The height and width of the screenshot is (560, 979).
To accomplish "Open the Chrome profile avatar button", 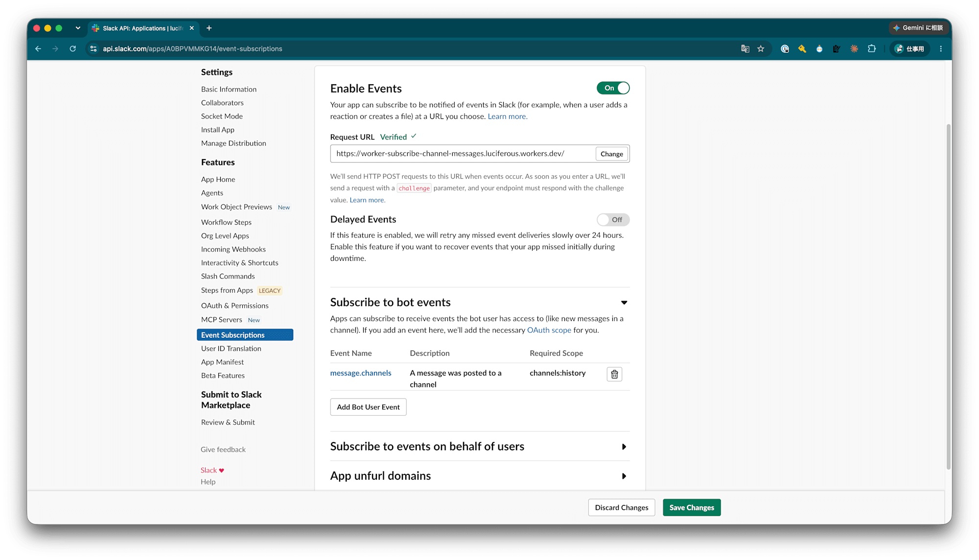I will (x=909, y=49).
